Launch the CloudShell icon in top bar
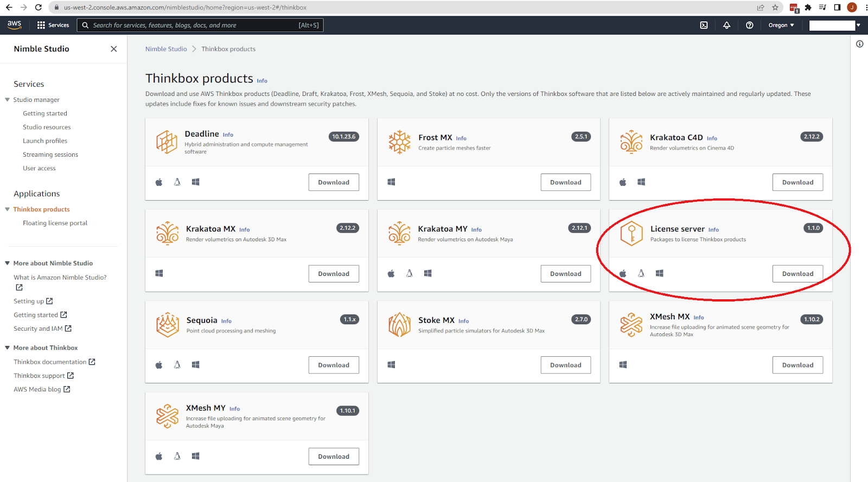The height and width of the screenshot is (482, 868). (704, 25)
